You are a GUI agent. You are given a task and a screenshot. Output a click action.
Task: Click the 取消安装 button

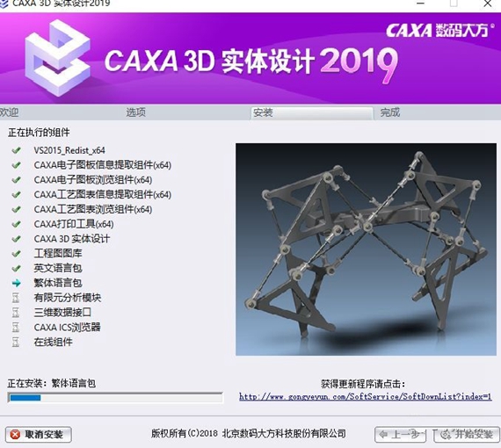click(38, 434)
